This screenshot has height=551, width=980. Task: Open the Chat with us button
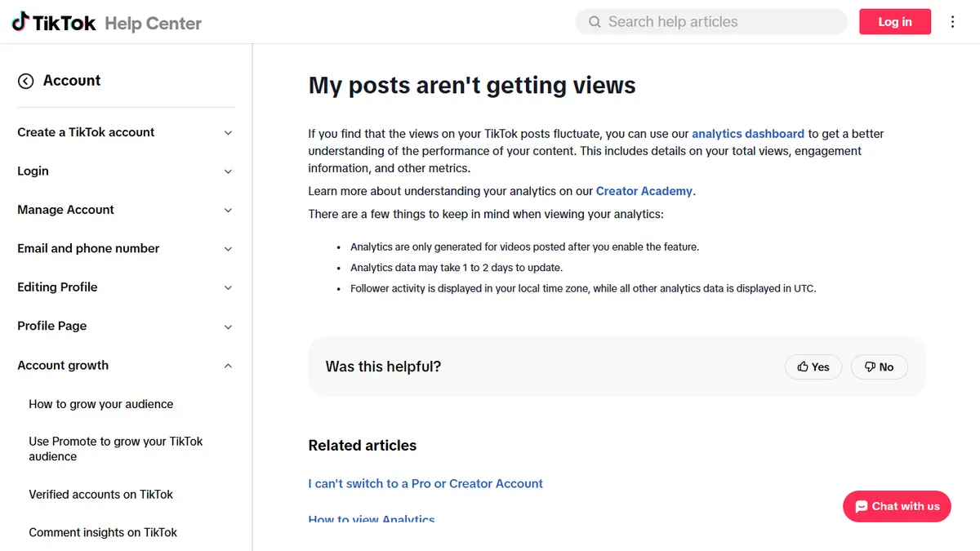tap(897, 506)
